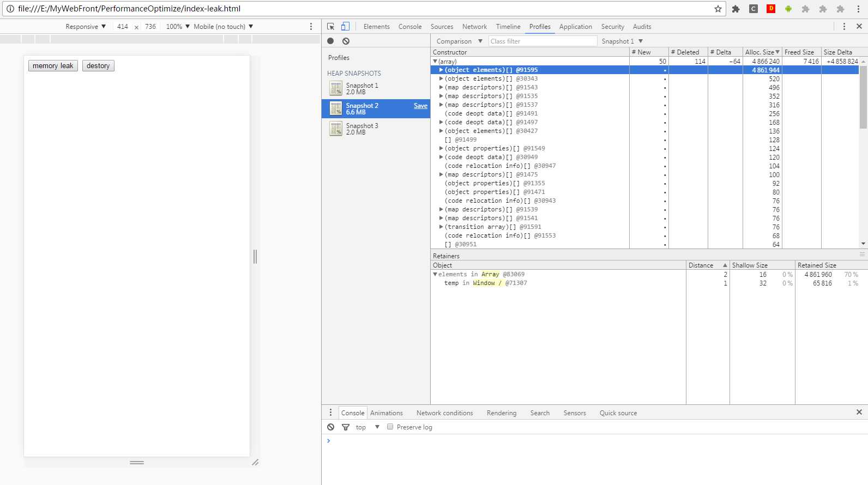Open the console drawer three-dot menu
This screenshot has width=868, height=485.
coord(330,413)
